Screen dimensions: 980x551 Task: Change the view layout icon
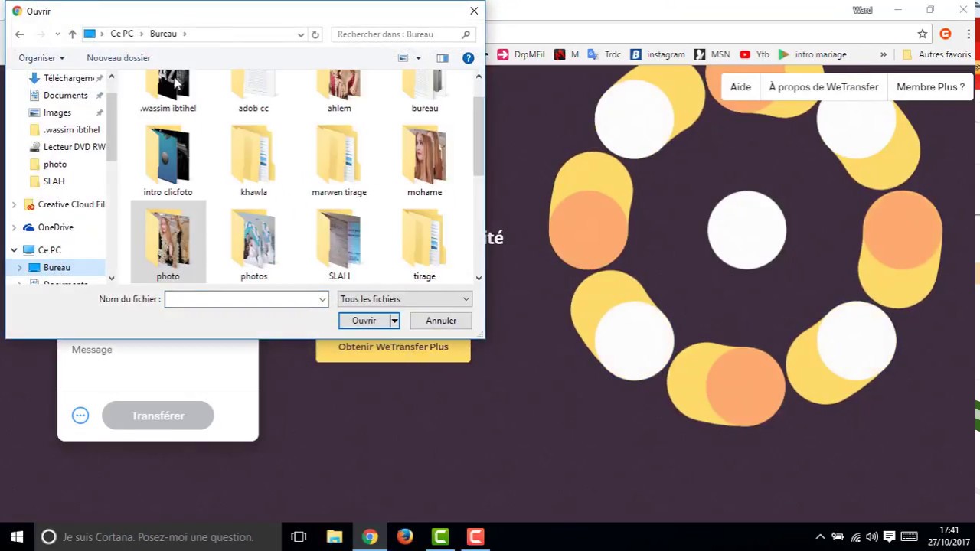[x=403, y=58]
